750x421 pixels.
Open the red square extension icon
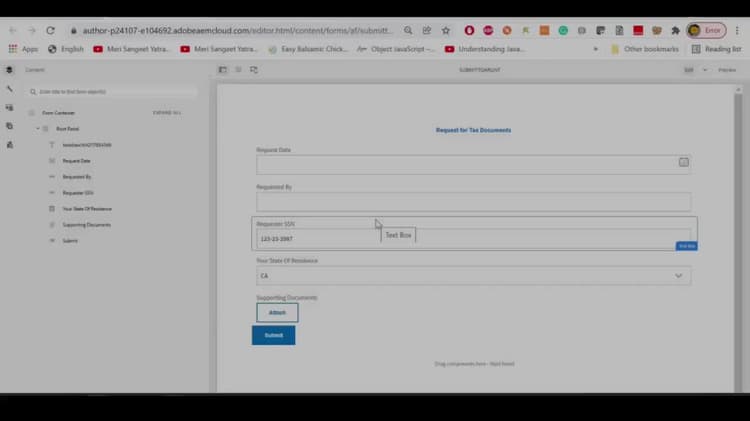638,31
